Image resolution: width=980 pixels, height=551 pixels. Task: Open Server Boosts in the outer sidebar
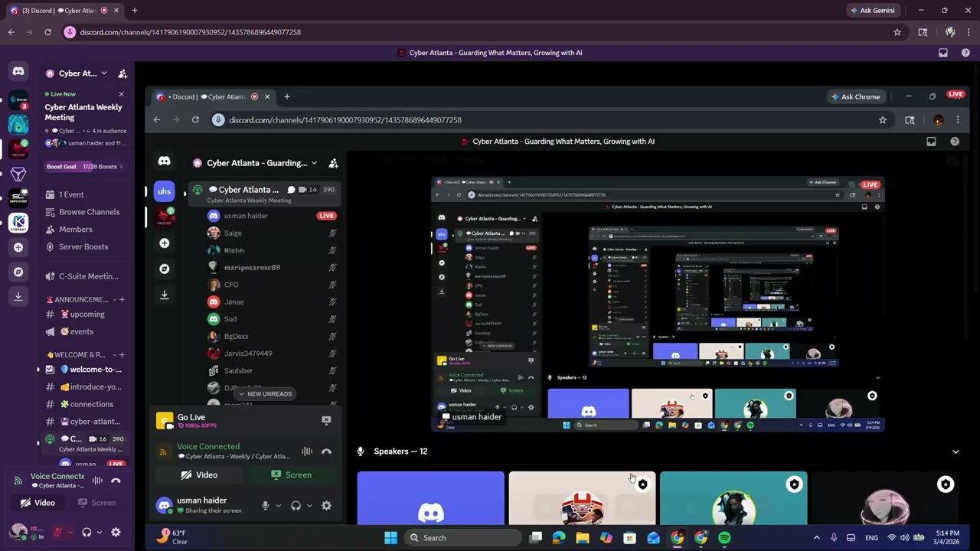tap(83, 246)
